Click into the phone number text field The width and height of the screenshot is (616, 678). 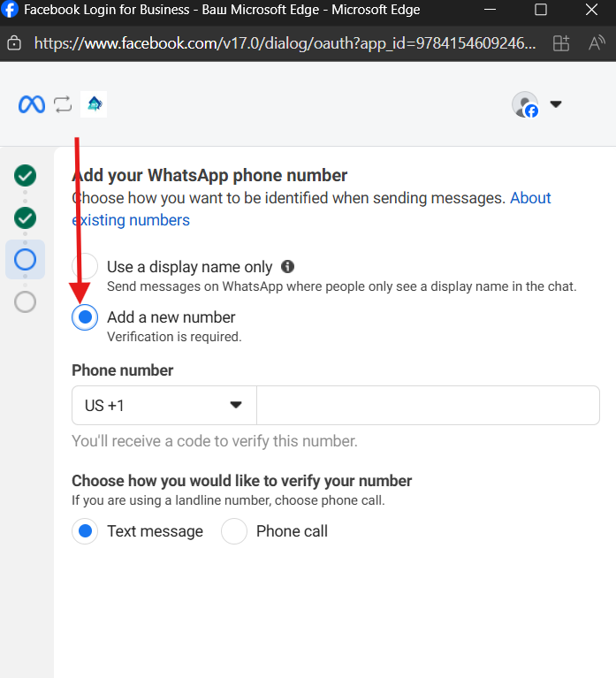428,406
